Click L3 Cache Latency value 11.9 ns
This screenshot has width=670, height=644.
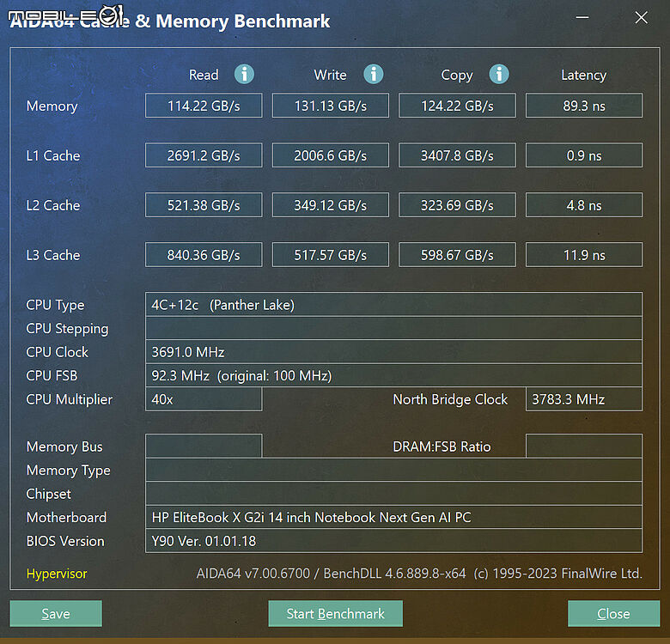584,255
